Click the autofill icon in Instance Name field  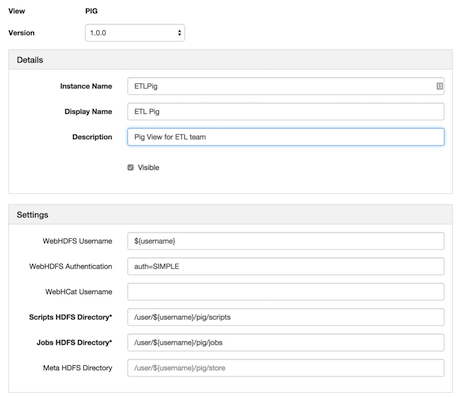(x=439, y=86)
